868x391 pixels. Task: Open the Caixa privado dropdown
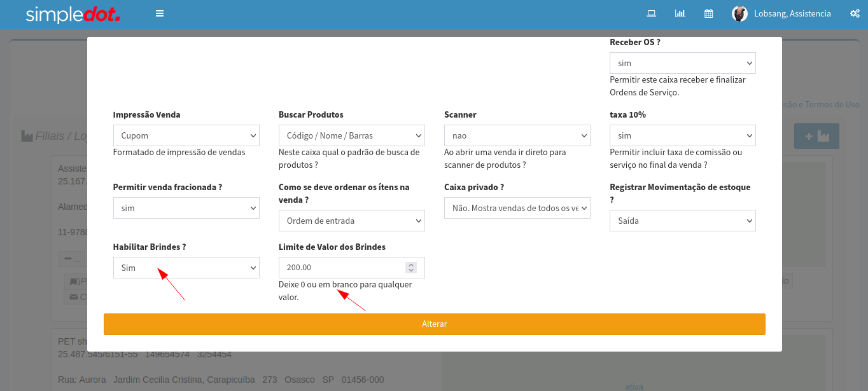click(517, 208)
